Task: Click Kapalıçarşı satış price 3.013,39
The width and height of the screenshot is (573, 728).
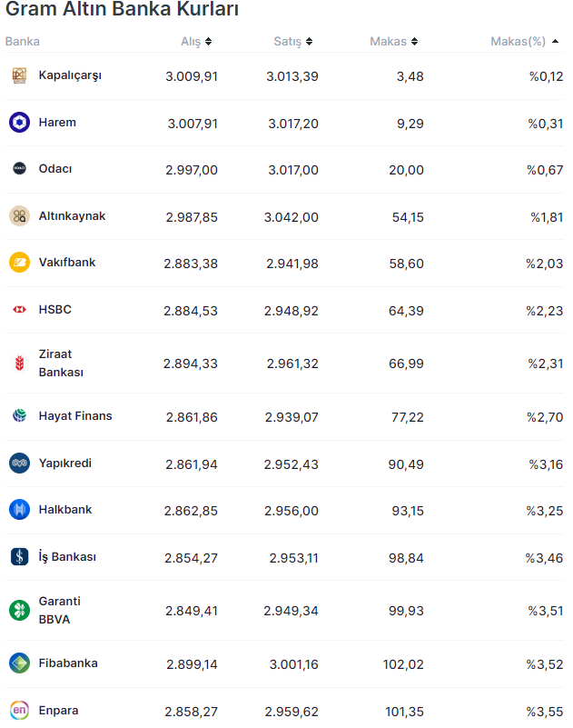Action: pyautogui.click(x=291, y=76)
